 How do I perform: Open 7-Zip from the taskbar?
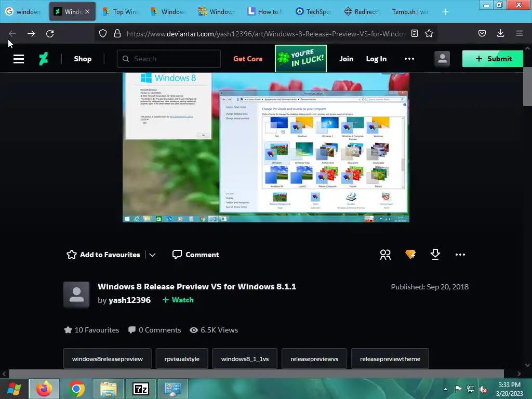[x=141, y=389]
